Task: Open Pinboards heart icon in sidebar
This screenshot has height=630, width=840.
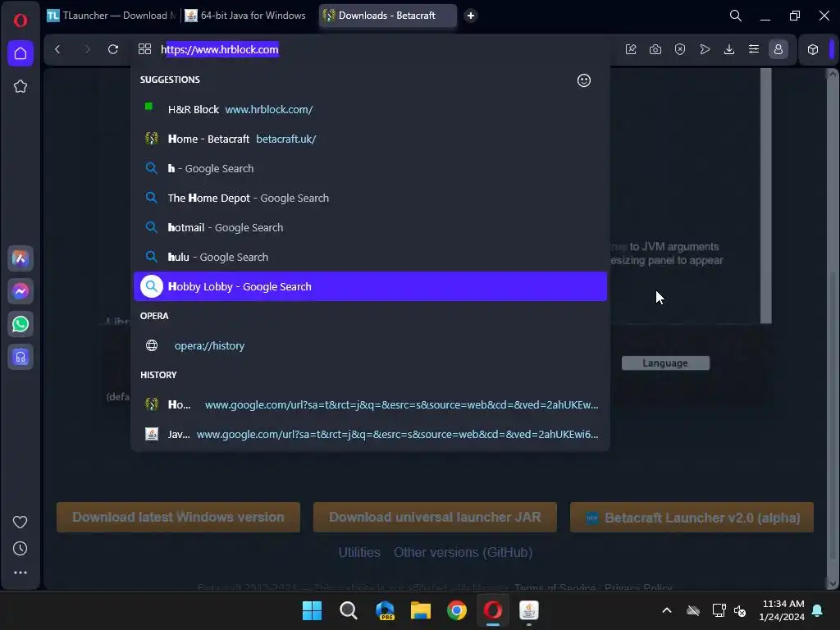Action: click(x=21, y=522)
